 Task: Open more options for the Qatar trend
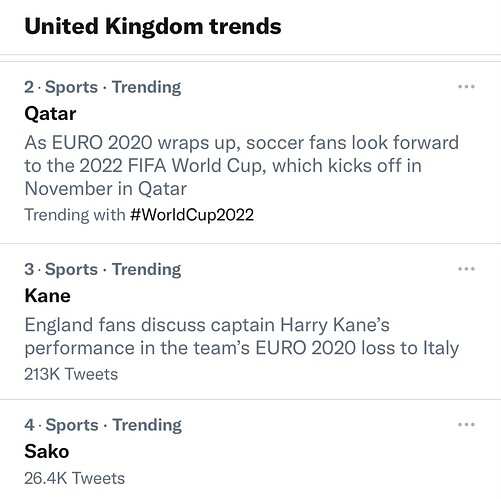[x=466, y=87]
